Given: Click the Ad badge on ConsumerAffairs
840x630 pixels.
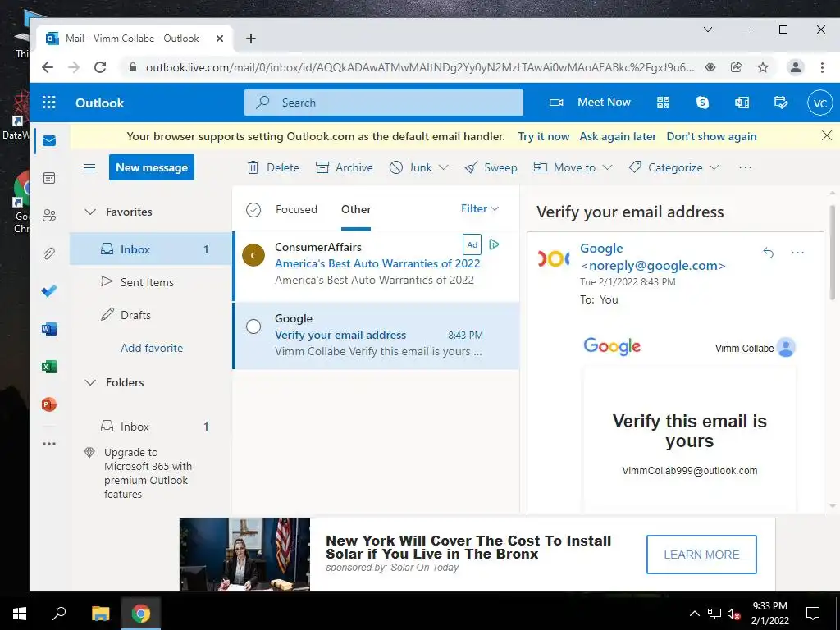Looking at the screenshot, I should tap(472, 244).
